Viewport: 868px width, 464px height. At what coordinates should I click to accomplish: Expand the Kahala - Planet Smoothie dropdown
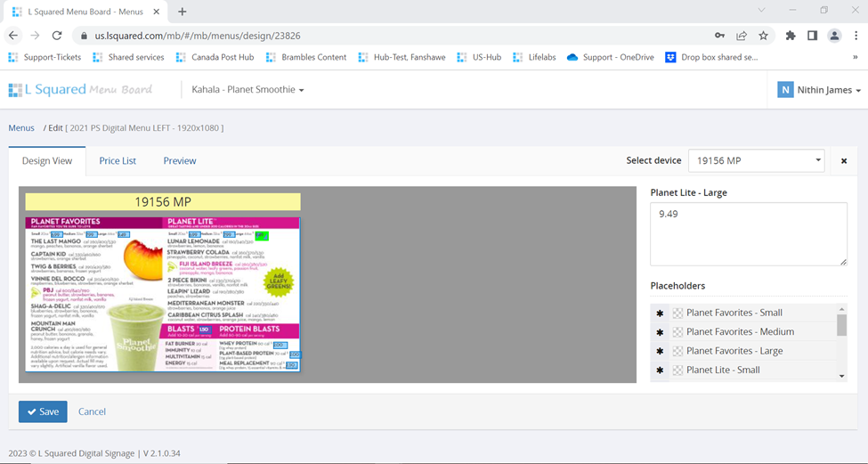click(x=247, y=89)
